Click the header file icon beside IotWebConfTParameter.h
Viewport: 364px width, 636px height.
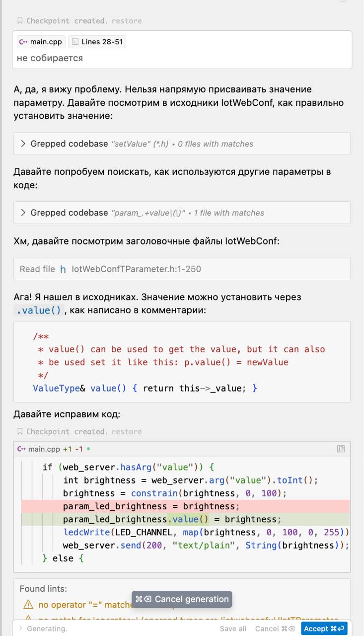(63, 269)
